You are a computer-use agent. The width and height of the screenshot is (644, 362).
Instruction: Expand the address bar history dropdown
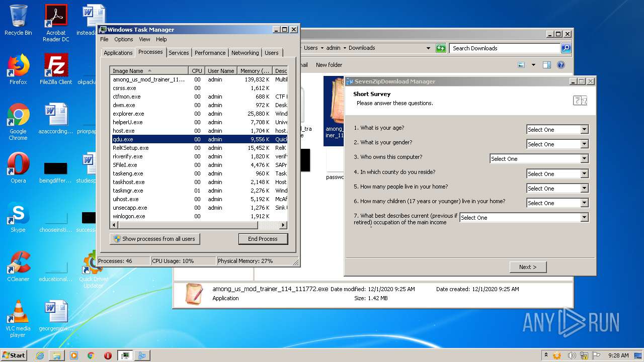[428, 48]
